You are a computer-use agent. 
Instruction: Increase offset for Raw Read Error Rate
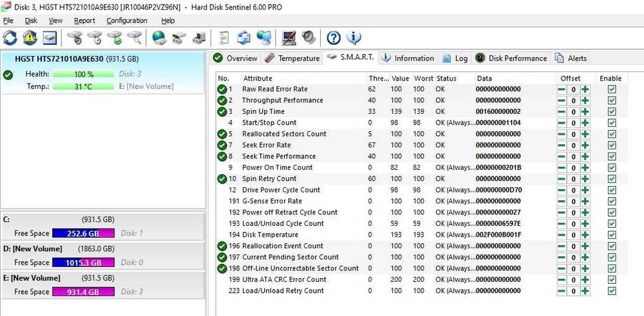[585, 89]
